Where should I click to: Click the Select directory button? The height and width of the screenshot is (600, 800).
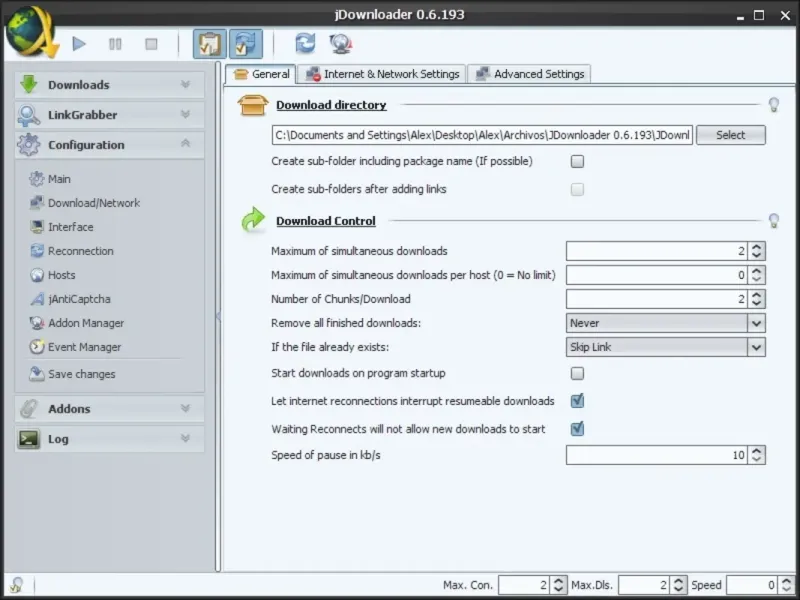click(x=731, y=135)
